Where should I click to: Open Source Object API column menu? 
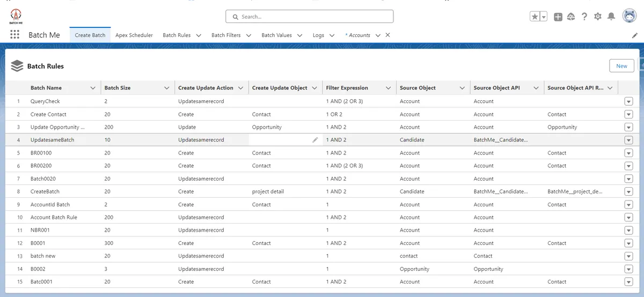tap(536, 88)
